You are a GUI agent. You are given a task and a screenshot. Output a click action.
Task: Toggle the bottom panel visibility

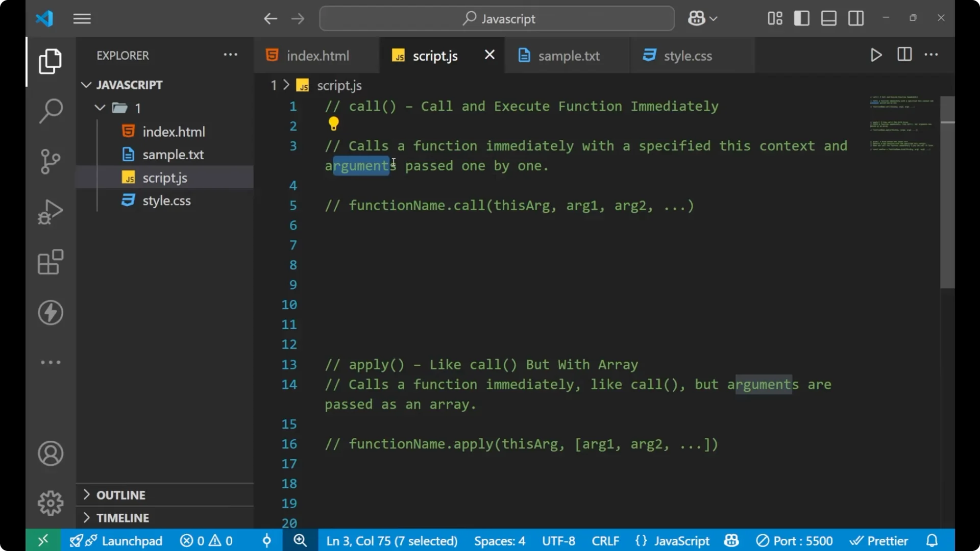828,18
